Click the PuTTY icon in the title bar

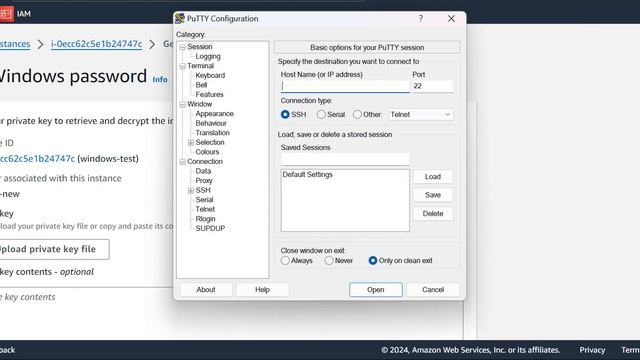click(180, 18)
